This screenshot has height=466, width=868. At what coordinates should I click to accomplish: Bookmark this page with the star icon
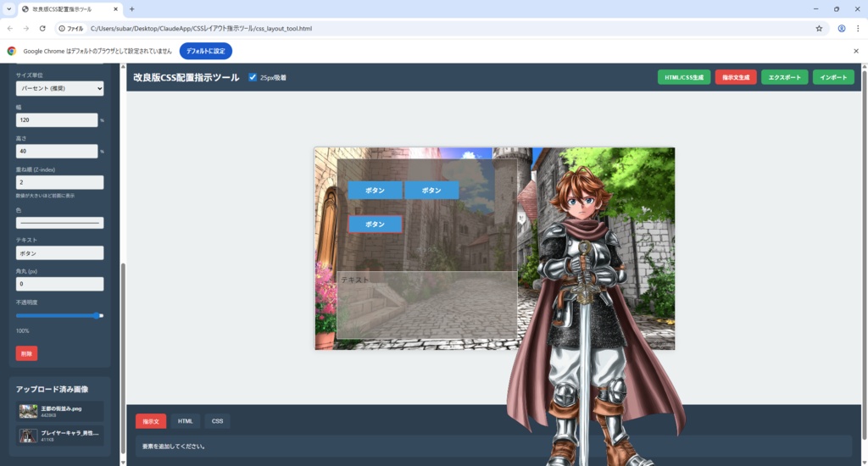819,28
